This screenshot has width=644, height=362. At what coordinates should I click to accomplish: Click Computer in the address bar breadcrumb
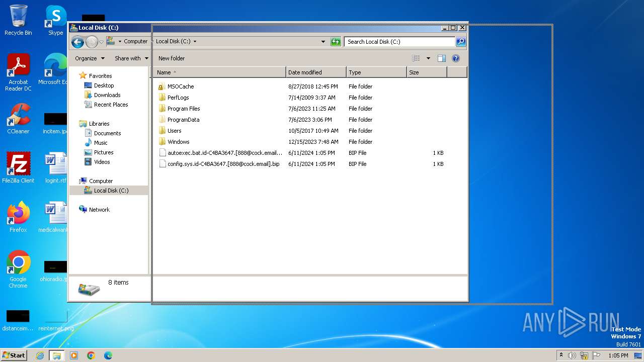(136, 42)
